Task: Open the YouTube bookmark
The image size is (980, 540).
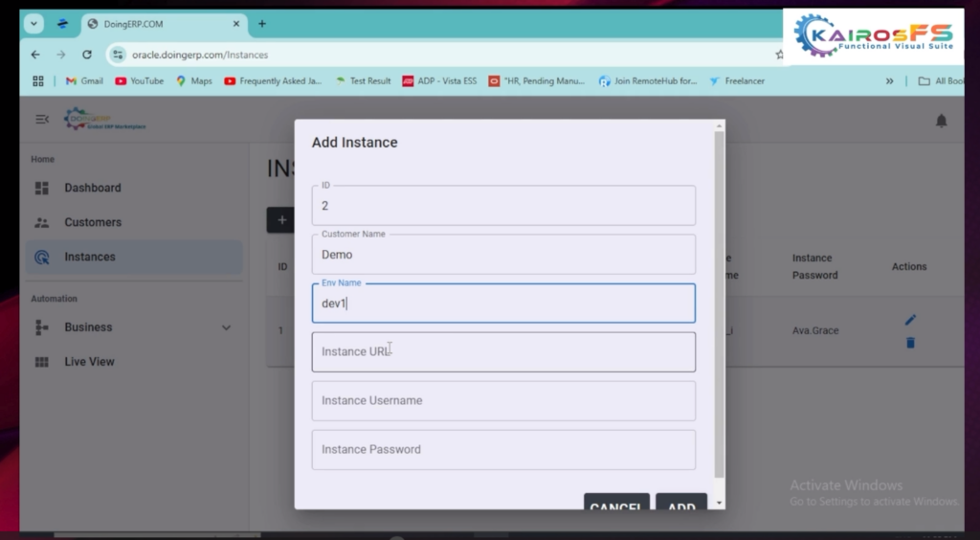Action: coord(140,81)
